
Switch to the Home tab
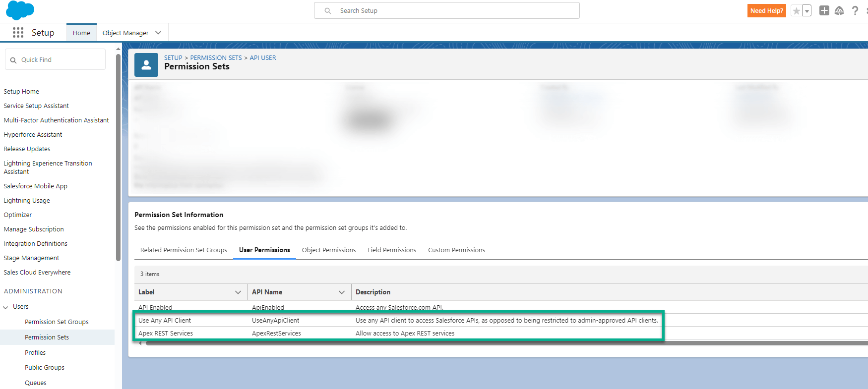tap(81, 33)
